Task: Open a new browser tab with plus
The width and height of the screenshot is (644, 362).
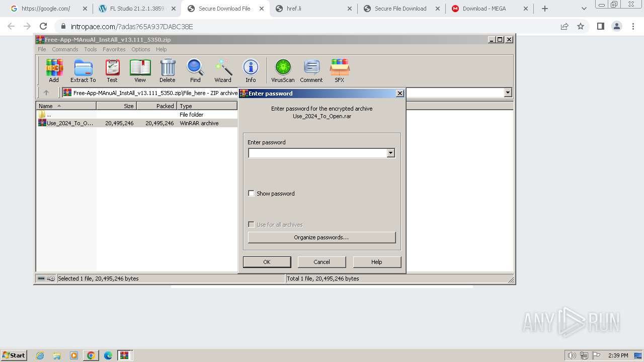Action: (x=545, y=9)
